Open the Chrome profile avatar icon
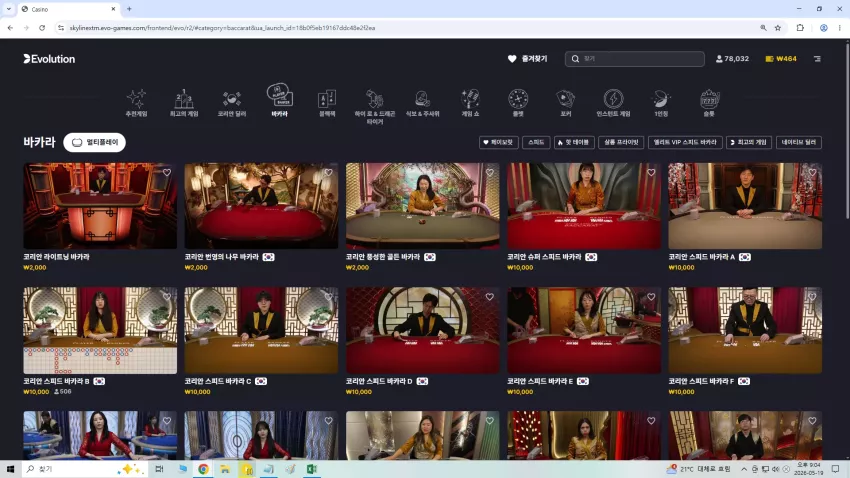The height and width of the screenshot is (478, 850). [823, 28]
